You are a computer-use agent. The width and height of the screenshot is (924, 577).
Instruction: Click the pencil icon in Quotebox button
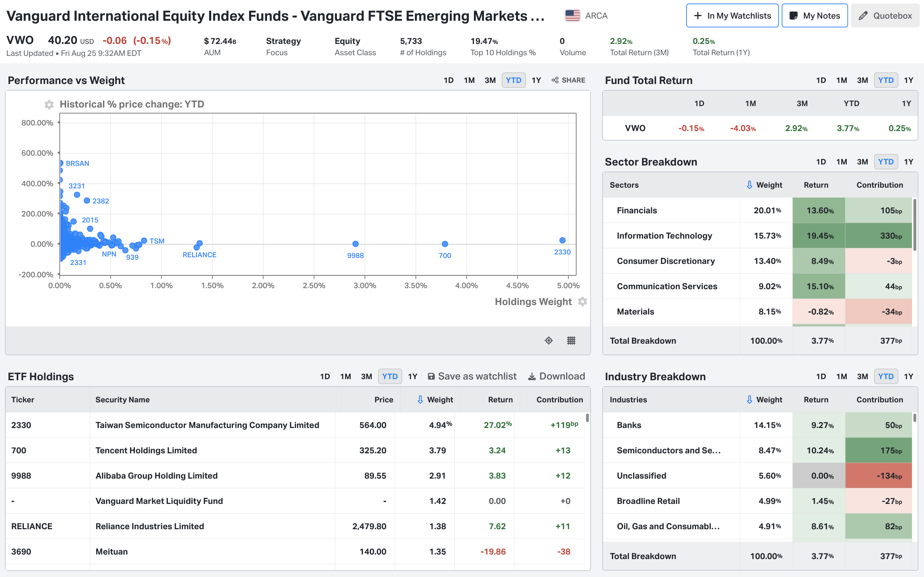(863, 16)
